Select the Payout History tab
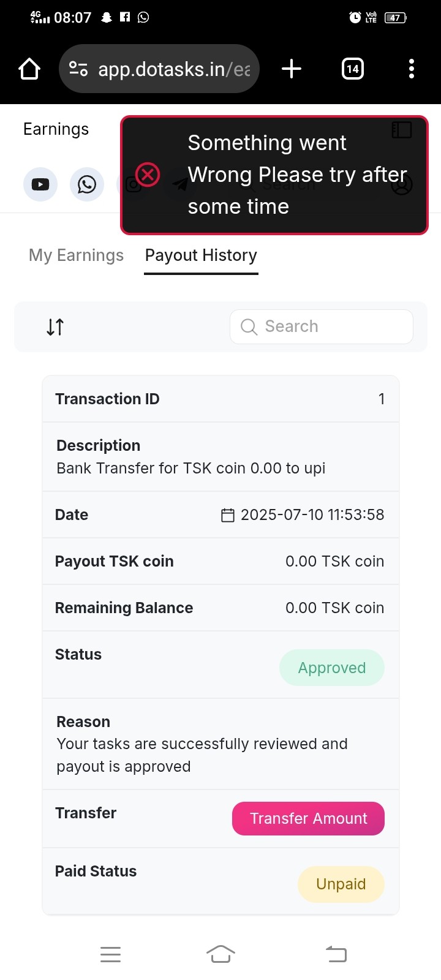 tap(201, 255)
